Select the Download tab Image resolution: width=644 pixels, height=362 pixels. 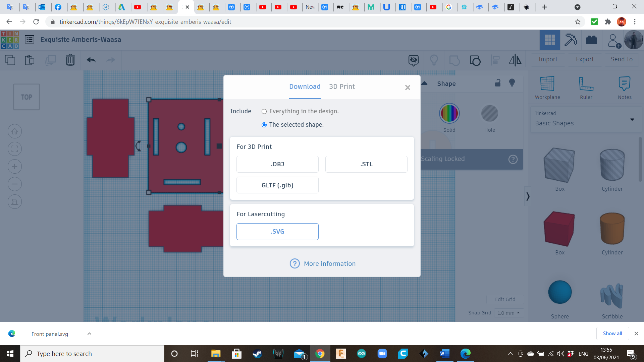(305, 86)
